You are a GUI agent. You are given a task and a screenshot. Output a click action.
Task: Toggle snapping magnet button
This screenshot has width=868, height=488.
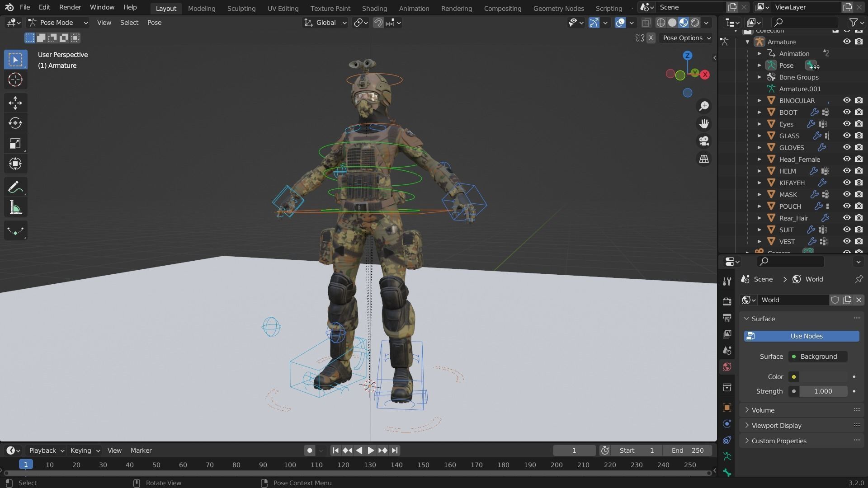(378, 23)
